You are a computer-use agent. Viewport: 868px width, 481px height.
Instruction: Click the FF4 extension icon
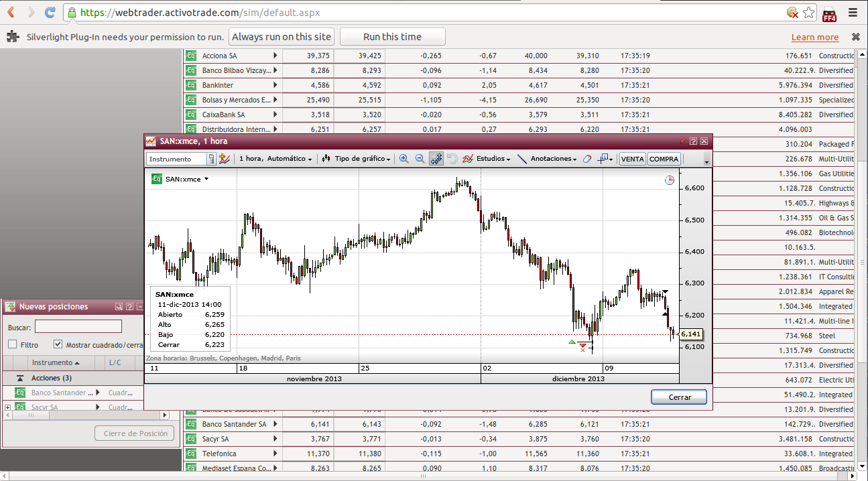pos(830,13)
